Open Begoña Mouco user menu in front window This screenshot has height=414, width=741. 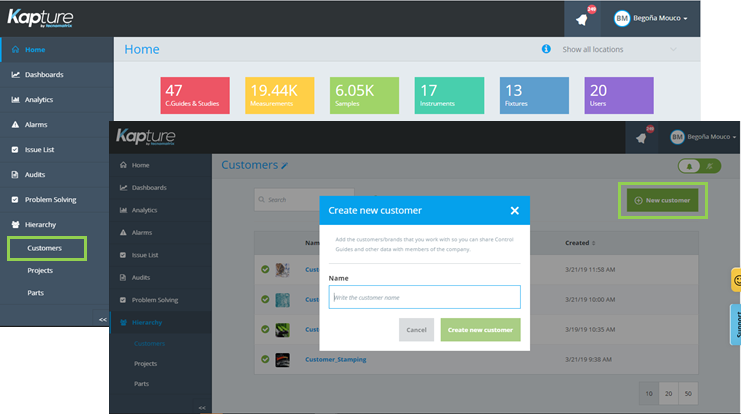(703, 137)
